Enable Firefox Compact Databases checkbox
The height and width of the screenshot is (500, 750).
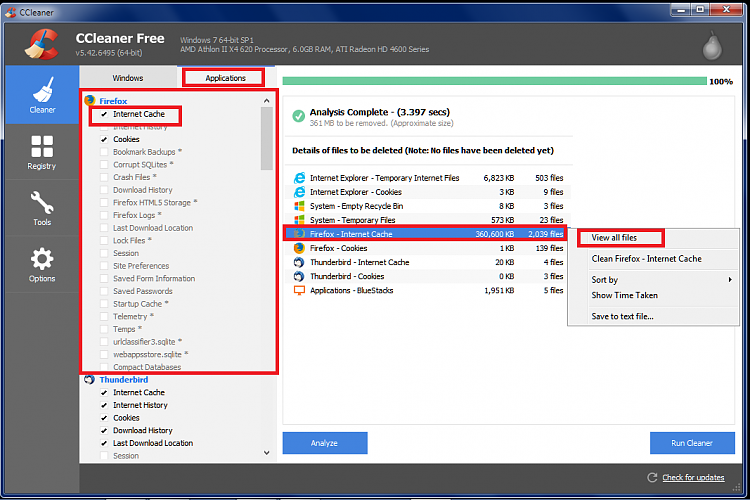pos(104,367)
